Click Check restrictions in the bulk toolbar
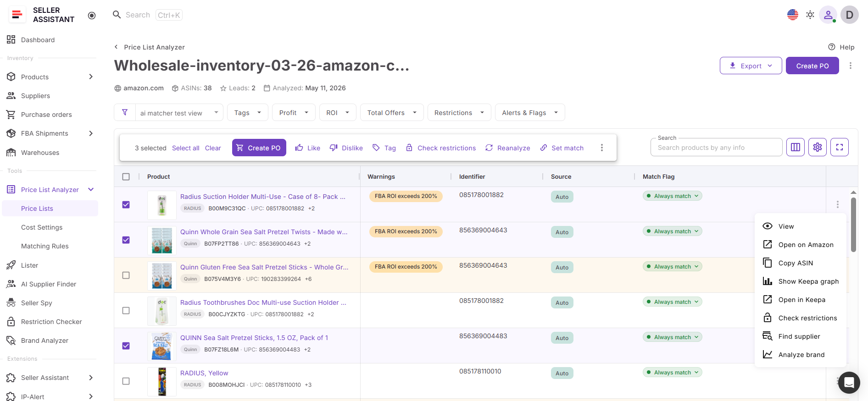The image size is (868, 401). (x=441, y=148)
